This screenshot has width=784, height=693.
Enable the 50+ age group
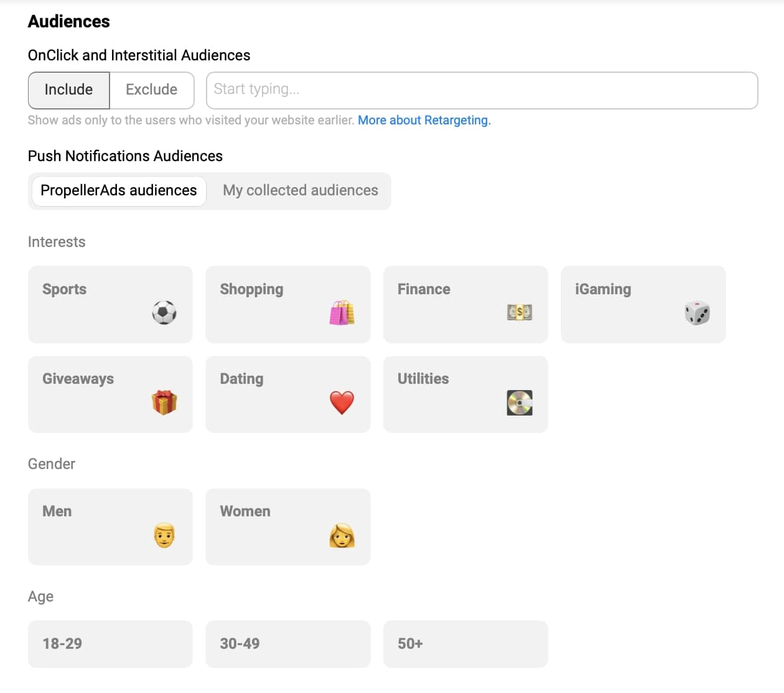point(465,644)
